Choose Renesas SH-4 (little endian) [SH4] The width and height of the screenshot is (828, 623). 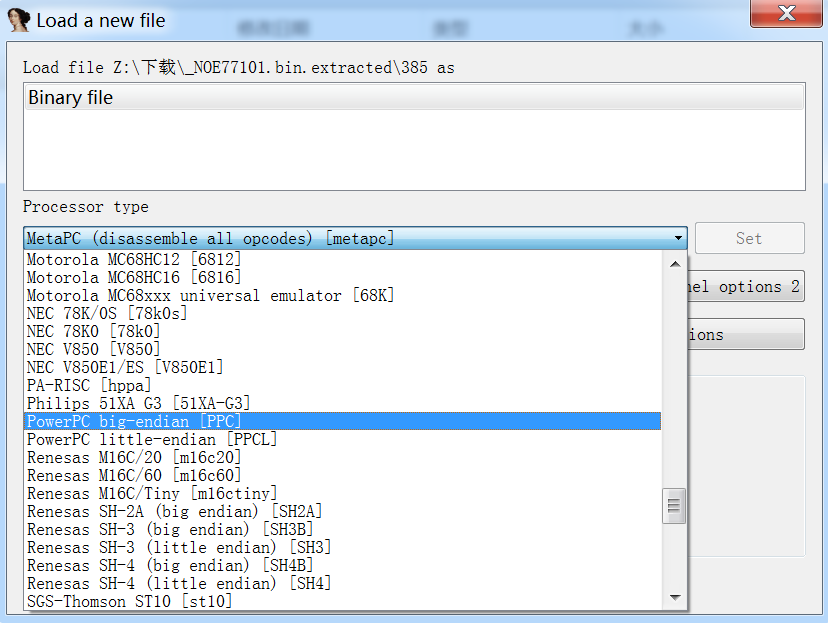[178, 583]
